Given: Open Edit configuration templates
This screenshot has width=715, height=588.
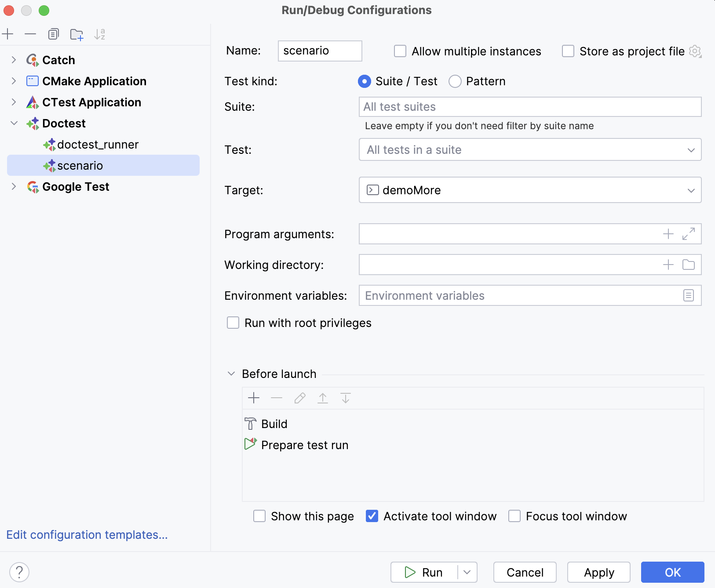Looking at the screenshot, I should tap(87, 534).
